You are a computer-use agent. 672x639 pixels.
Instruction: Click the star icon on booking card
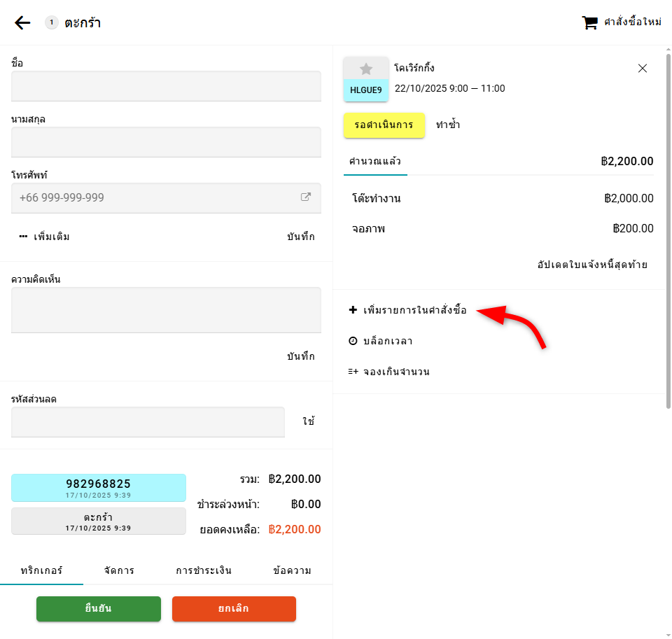click(366, 69)
